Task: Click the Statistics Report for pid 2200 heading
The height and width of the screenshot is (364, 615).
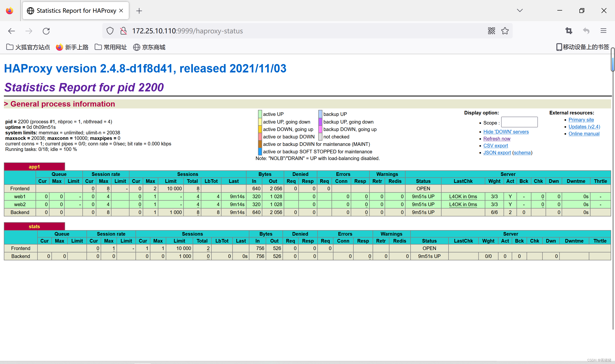Action: pyautogui.click(x=84, y=87)
